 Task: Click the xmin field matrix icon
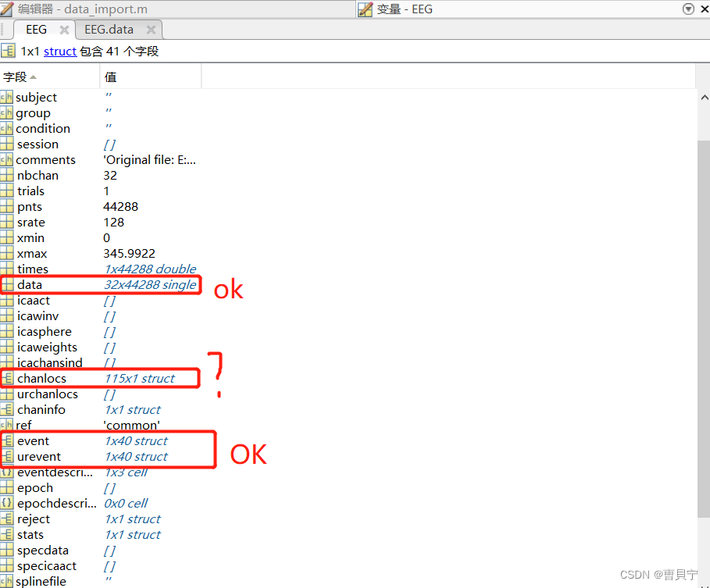[x=6, y=237]
